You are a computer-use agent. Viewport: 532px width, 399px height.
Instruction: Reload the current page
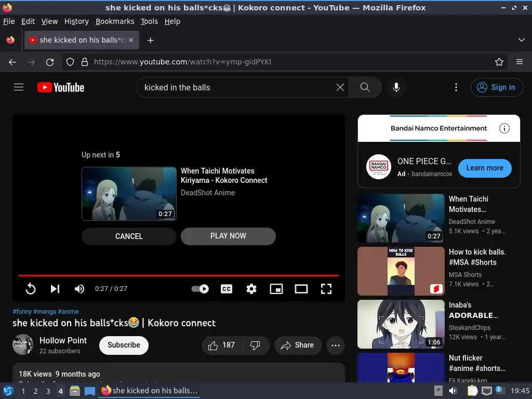(50, 62)
